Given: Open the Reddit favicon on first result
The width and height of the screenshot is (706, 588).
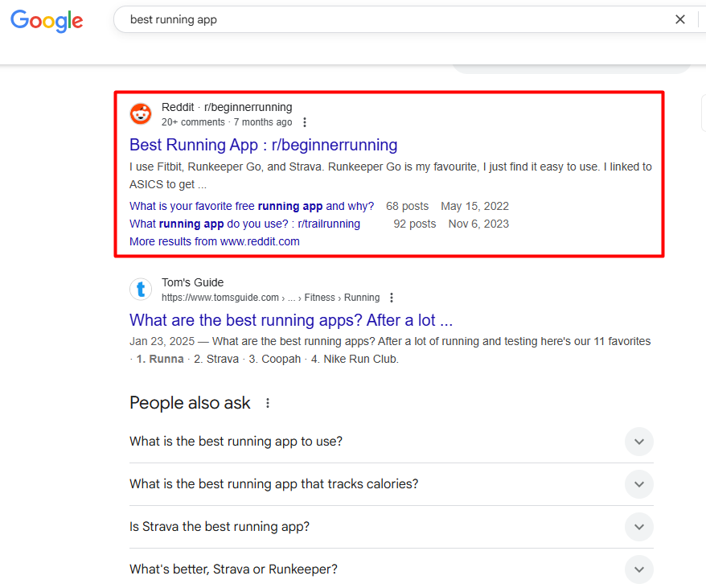Looking at the screenshot, I should (x=141, y=113).
